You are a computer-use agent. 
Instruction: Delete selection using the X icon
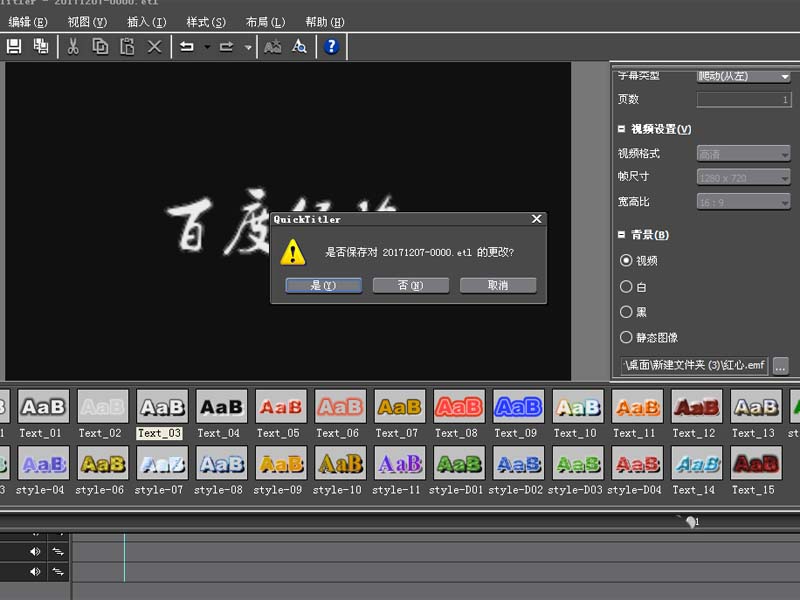point(154,46)
